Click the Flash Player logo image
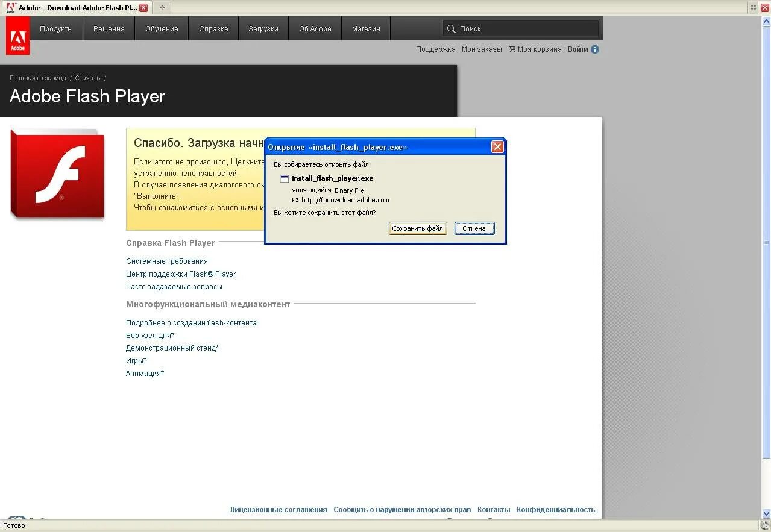771x532 pixels. click(x=57, y=174)
